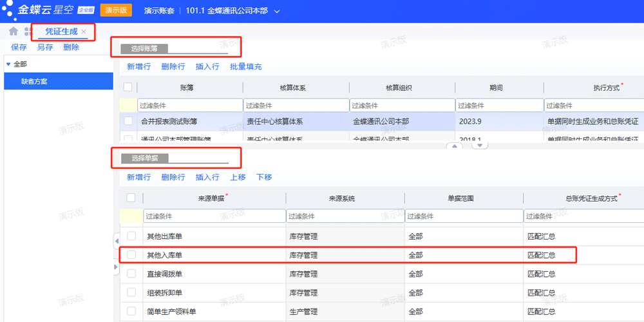Sort by the 账簿 column header
Viewport: 644px width, 322px height.
point(187,88)
